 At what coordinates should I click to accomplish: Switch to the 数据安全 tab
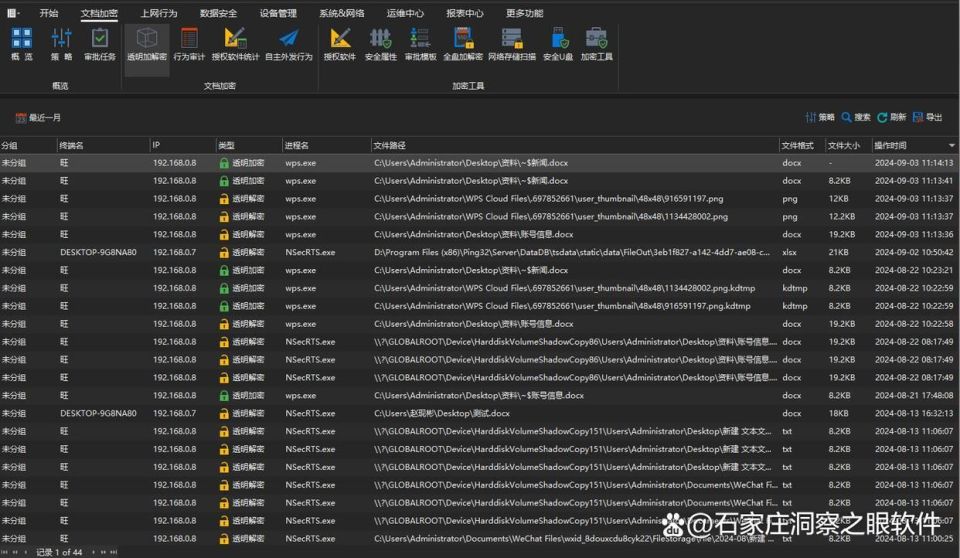pos(218,13)
